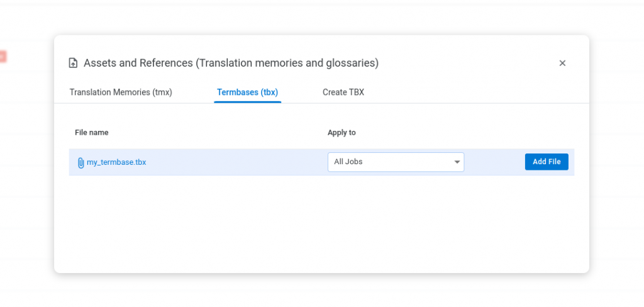The image size is (644, 307).
Task: Open the Create TBX tab
Action: 343,92
